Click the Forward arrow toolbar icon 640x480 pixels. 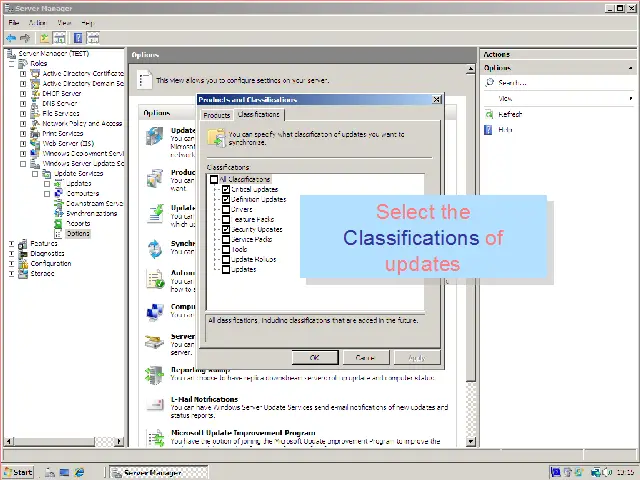[25, 38]
